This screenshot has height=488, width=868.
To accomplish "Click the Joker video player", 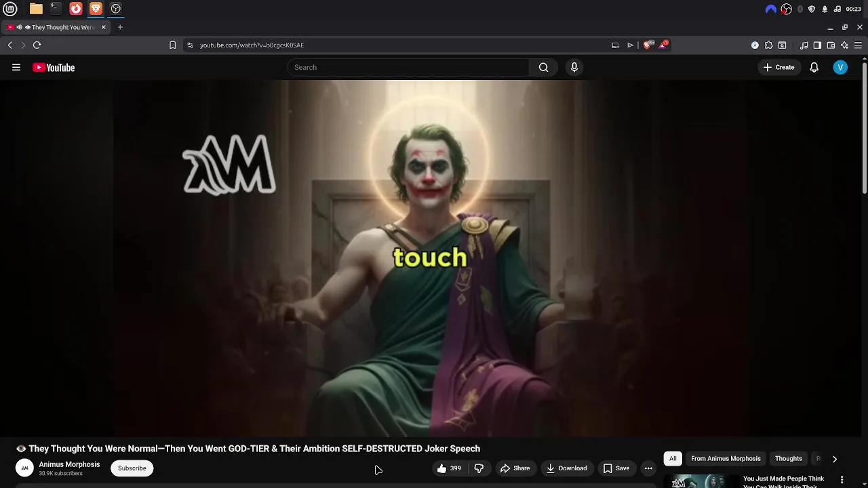I will 430,258.
